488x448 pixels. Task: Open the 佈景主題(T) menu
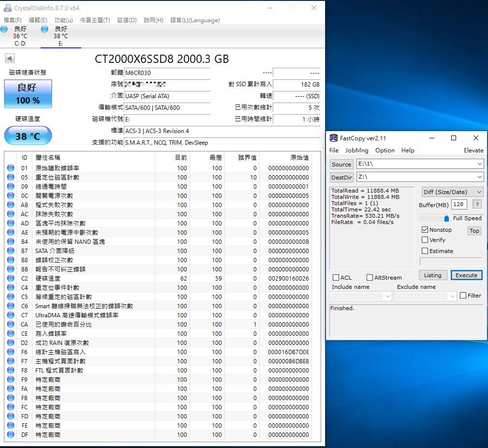click(95, 20)
